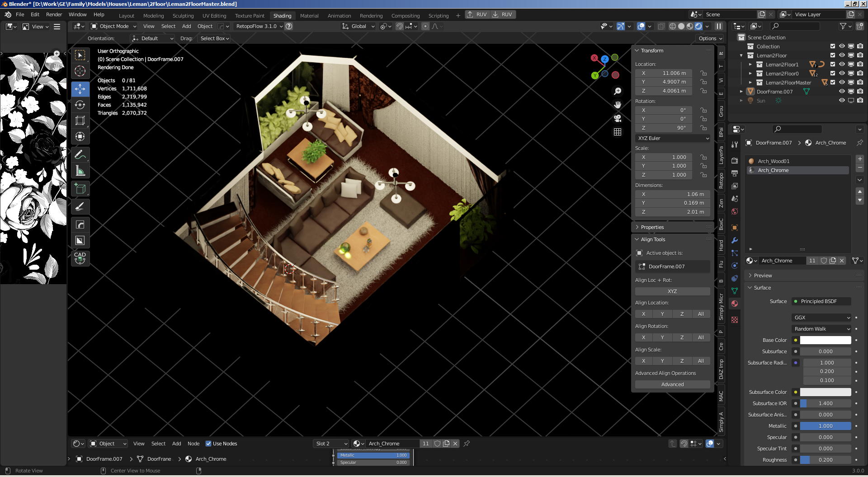The width and height of the screenshot is (868, 477).
Task: Select the Arch_Wood01 material slot
Action: coord(774,161)
